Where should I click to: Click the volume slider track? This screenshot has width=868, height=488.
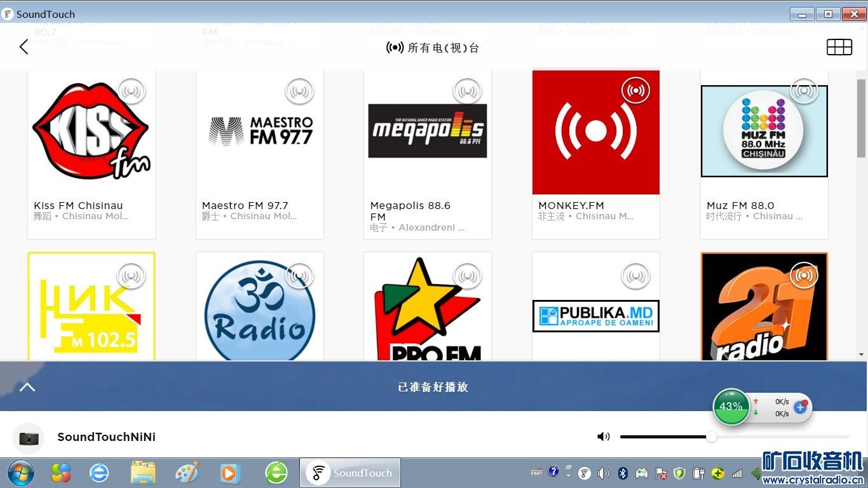pos(735,437)
